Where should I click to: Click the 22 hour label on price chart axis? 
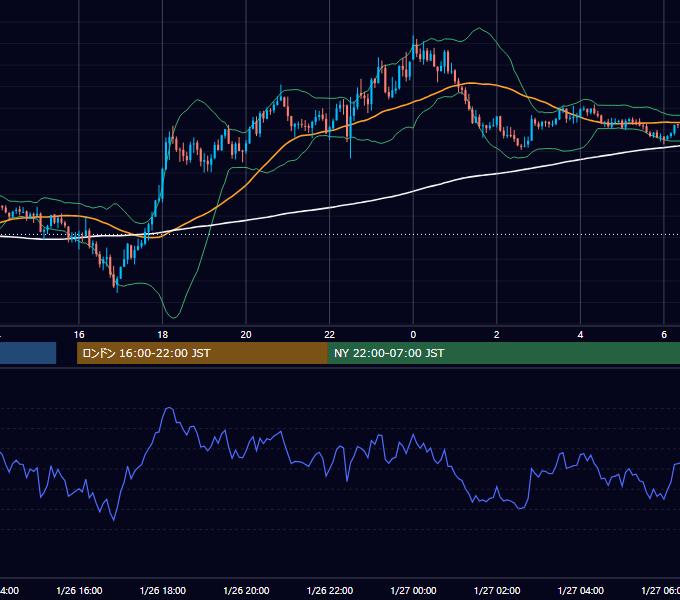pyautogui.click(x=330, y=335)
